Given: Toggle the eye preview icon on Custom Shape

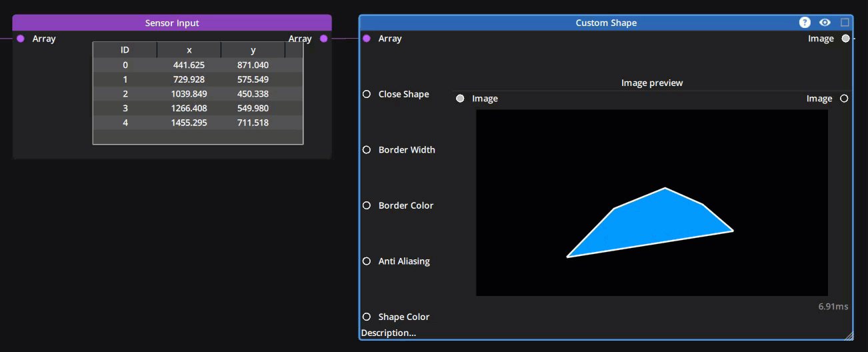Looking at the screenshot, I should [x=825, y=22].
